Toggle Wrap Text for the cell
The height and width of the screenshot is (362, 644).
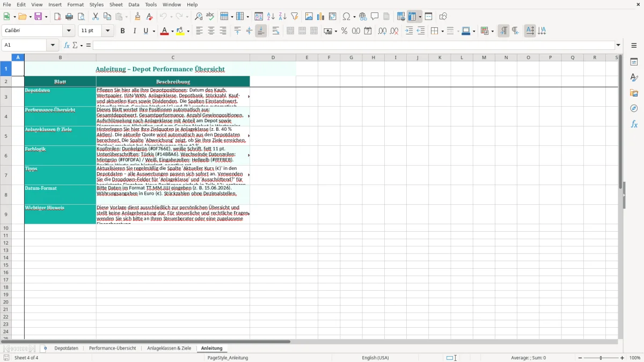point(276,31)
